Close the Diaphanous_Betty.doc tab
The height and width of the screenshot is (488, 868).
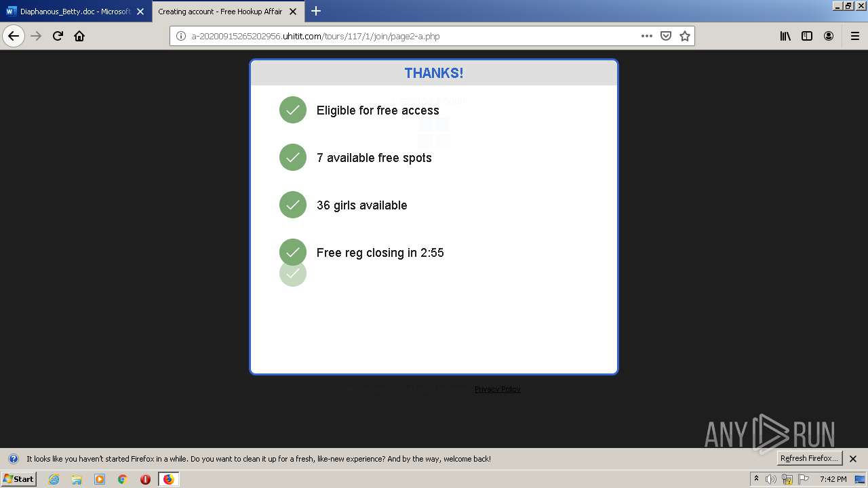pyautogui.click(x=140, y=12)
